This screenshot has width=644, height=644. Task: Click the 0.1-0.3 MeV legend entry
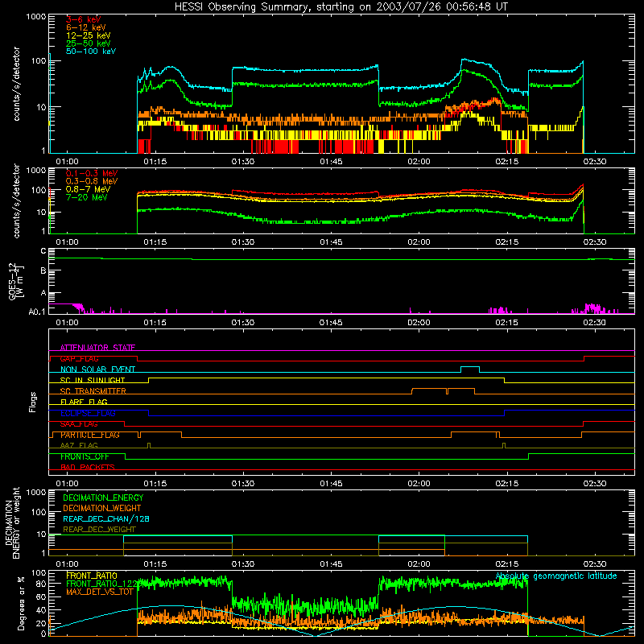point(92,173)
